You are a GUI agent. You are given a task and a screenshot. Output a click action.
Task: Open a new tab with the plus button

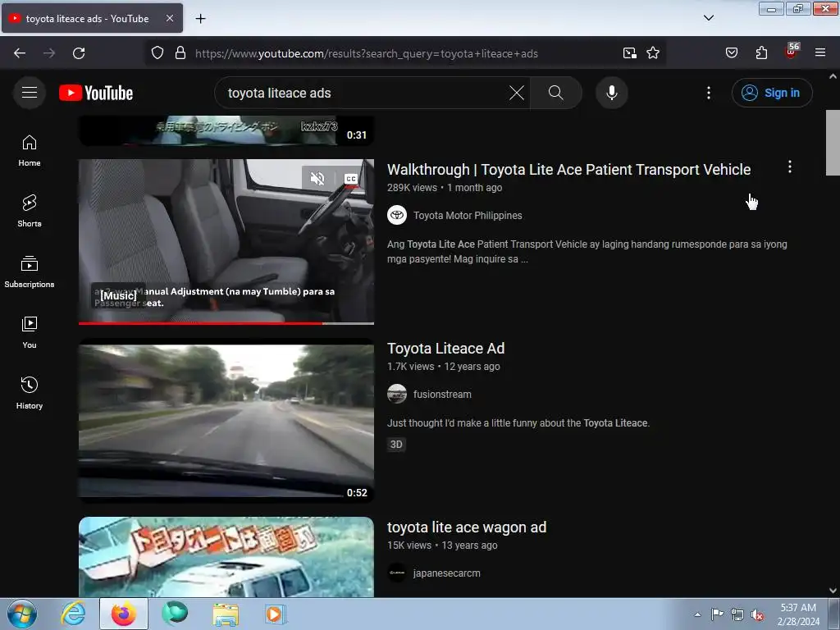coord(200,19)
